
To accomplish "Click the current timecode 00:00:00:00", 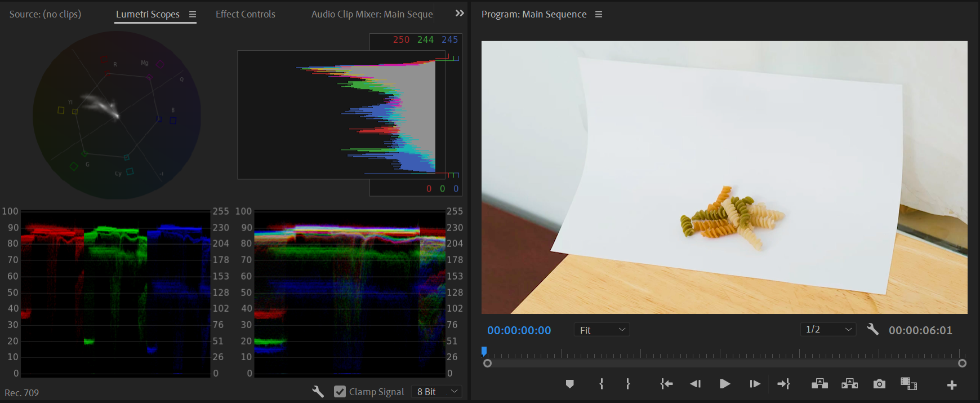I will (x=519, y=330).
